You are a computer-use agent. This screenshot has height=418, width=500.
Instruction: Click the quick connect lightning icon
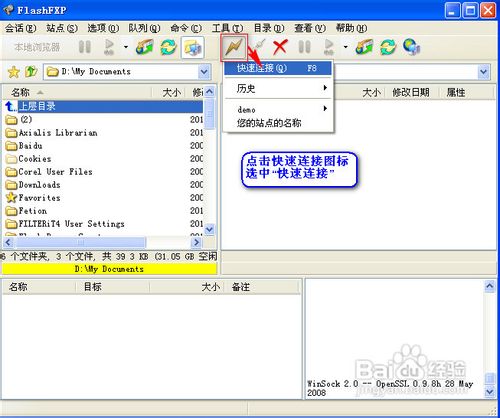pyautogui.click(x=234, y=47)
